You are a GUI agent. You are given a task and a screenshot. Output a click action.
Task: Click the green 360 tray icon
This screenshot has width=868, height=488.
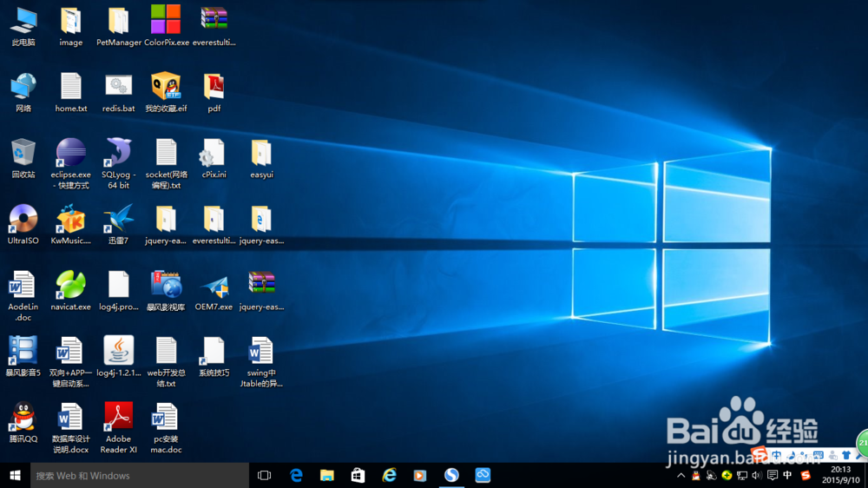pos(727,475)
